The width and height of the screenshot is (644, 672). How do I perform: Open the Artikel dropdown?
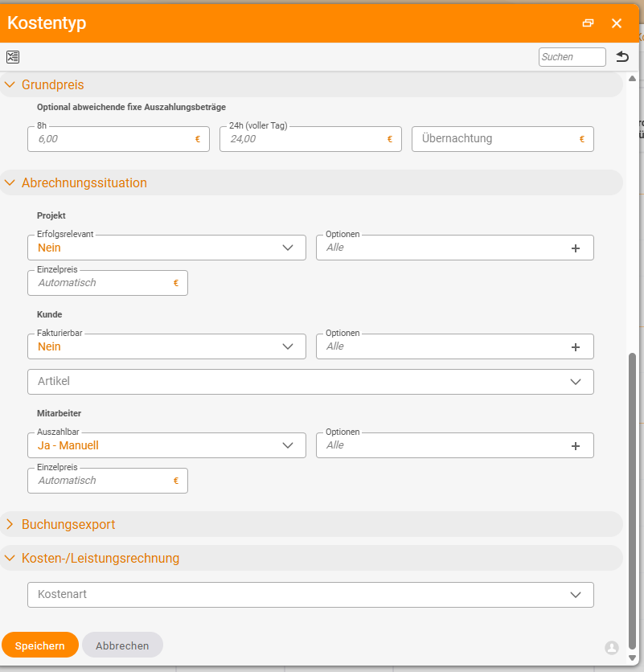pyautogui.click(x=310, y=382)
